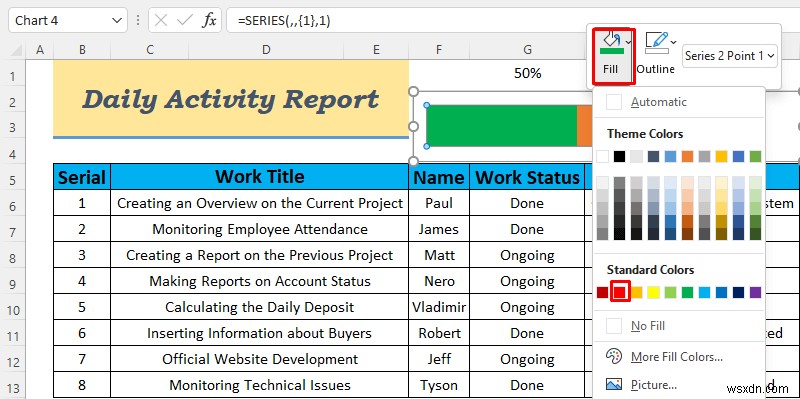Viewport: 800px width, 399px height.
Task: Click the 'Calculating the Daily Deposit' cell
Action: coord(260,307)
